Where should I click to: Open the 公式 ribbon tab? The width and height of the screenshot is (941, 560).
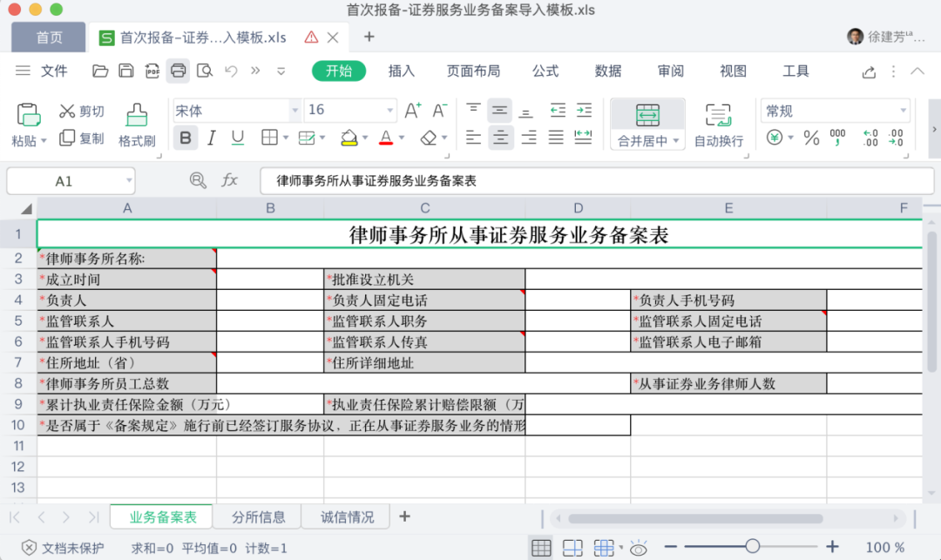pyautogui.click(x=545, y=71)
